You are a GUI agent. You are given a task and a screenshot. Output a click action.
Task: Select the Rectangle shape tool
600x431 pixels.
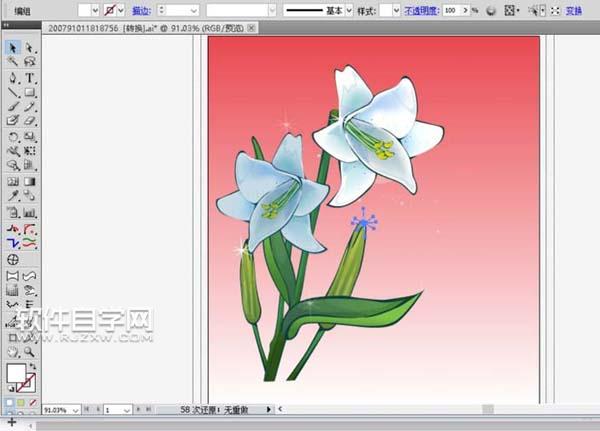(x=30, y=91)
